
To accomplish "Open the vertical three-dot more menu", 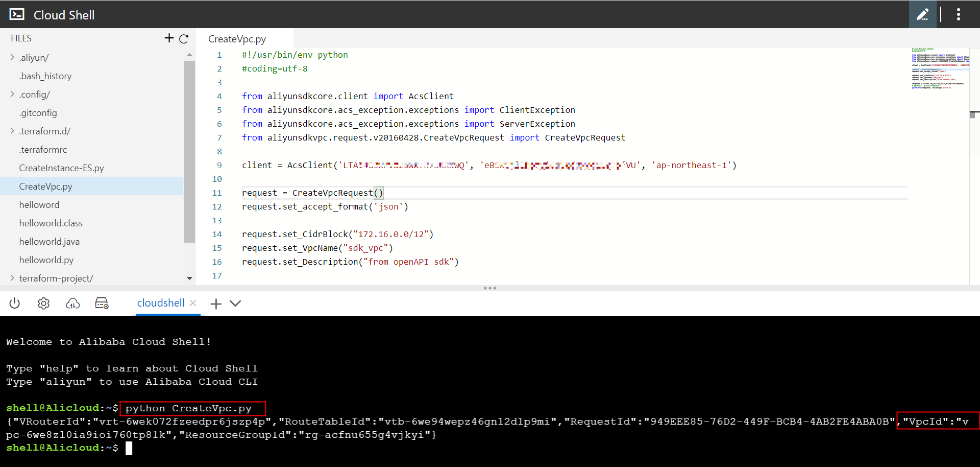I will point(958,14).
